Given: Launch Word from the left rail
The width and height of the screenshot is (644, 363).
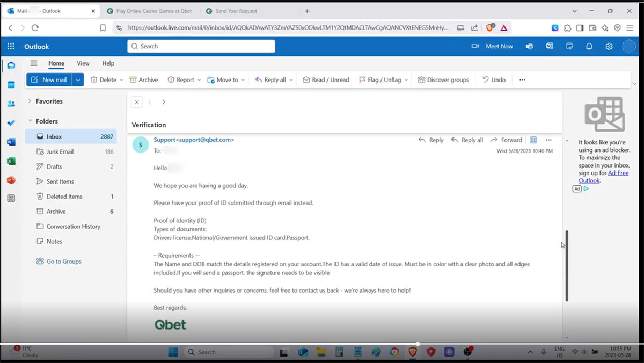Looking at the screenshot, I should pyautogui.click(x=11, y=142).
